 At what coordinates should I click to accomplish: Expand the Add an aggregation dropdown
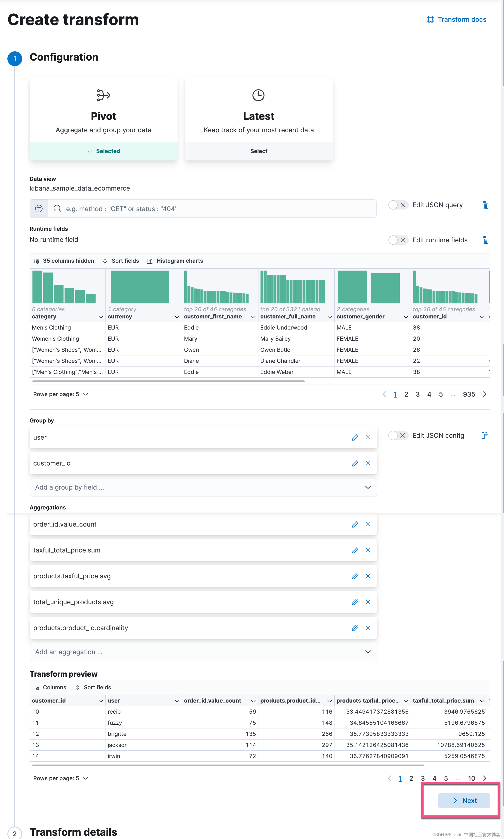click(x=203, y=652)
